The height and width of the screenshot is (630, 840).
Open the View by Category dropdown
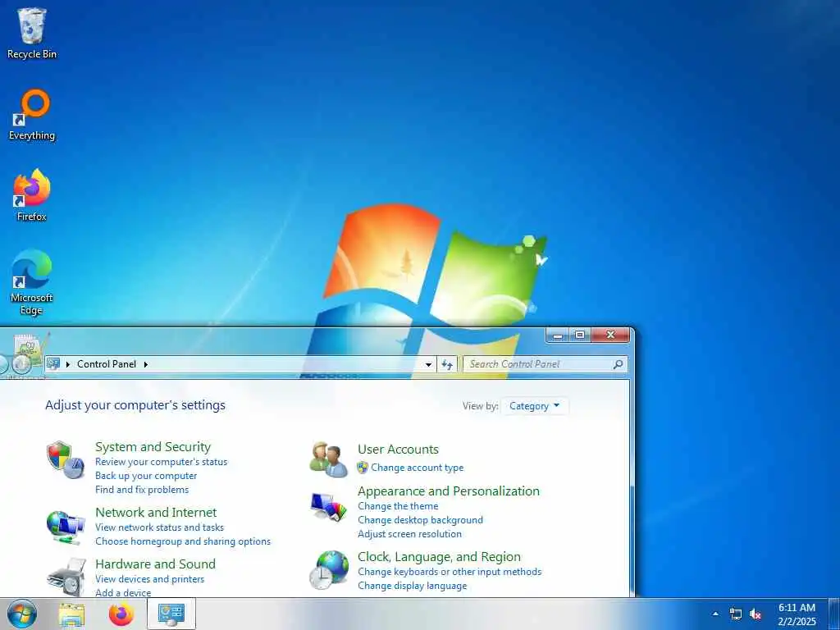[534, 406]
